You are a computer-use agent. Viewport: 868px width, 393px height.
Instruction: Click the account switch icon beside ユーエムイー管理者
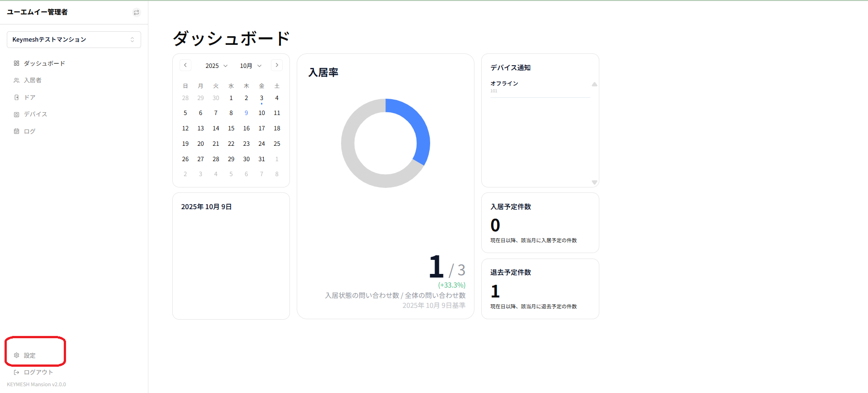tap(136, 12)
